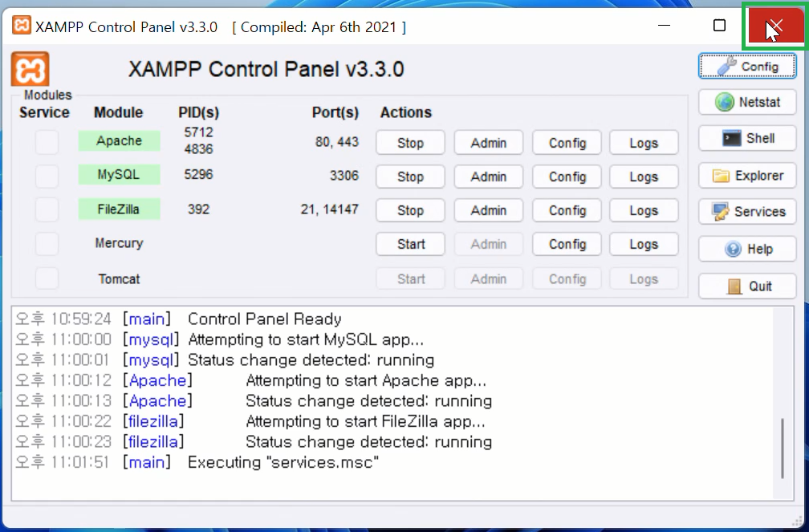Screen dimensions: 809x532
Task: Minimize the XAMPP Control Panel window
Action: coord(665,26)
